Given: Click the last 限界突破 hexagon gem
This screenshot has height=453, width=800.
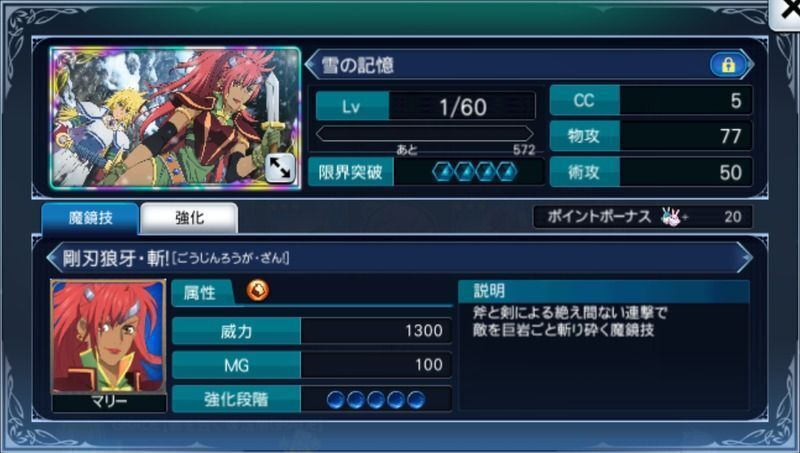Looking at the screenshot, I should coord(507,172).
